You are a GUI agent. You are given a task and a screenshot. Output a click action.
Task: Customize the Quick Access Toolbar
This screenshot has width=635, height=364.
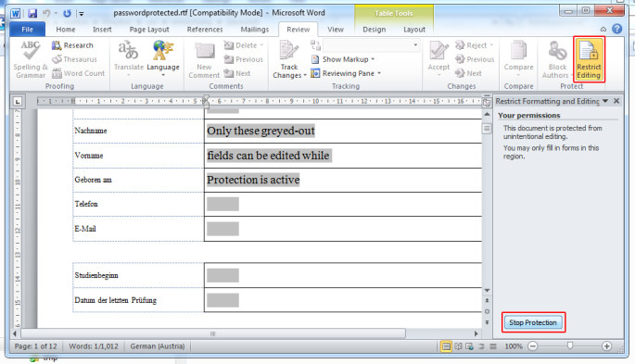click(82, 14)
